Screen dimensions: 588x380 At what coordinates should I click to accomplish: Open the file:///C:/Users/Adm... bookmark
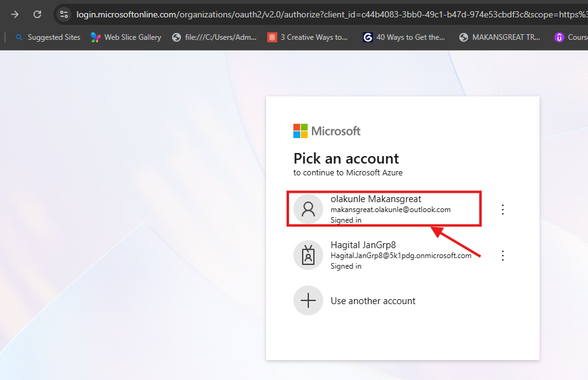214,37
